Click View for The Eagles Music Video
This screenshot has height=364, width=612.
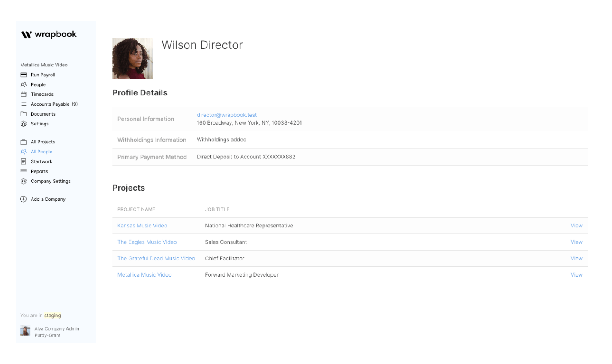point(576,242)
